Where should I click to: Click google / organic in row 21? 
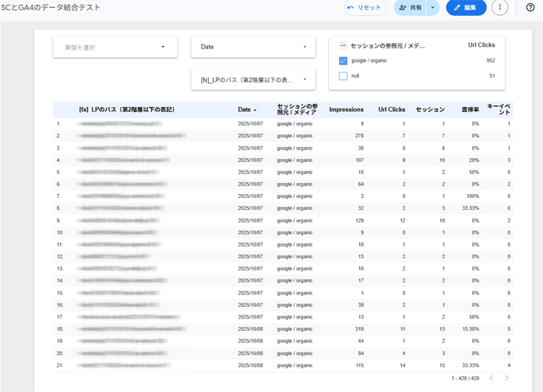click(295, 365)
